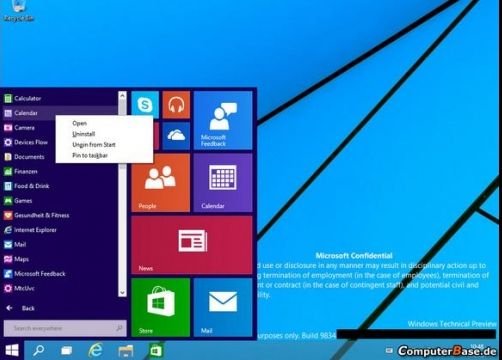The image size is (502, 360).
Task: Click the Camera text in app list
Action: click(x=24, y=128)
